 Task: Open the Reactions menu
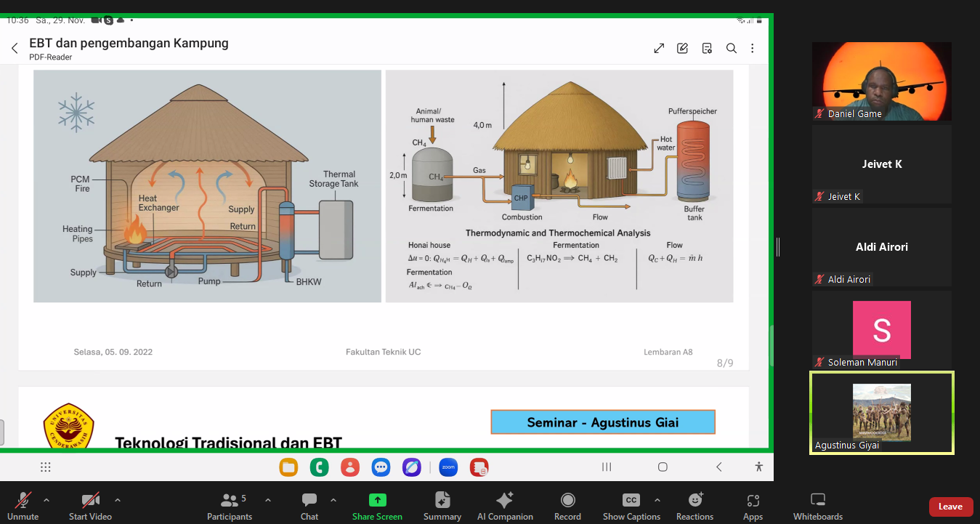694,506
